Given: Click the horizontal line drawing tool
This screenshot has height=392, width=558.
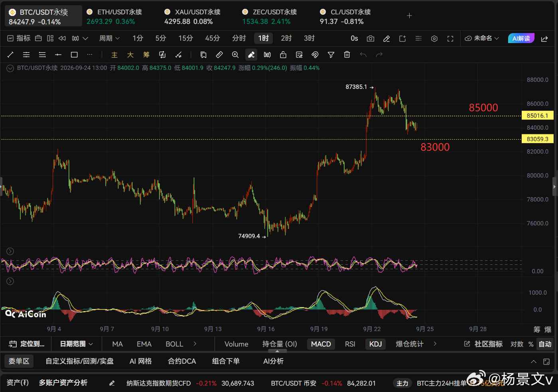Looking at the screenshot, I should click(58, 55).
